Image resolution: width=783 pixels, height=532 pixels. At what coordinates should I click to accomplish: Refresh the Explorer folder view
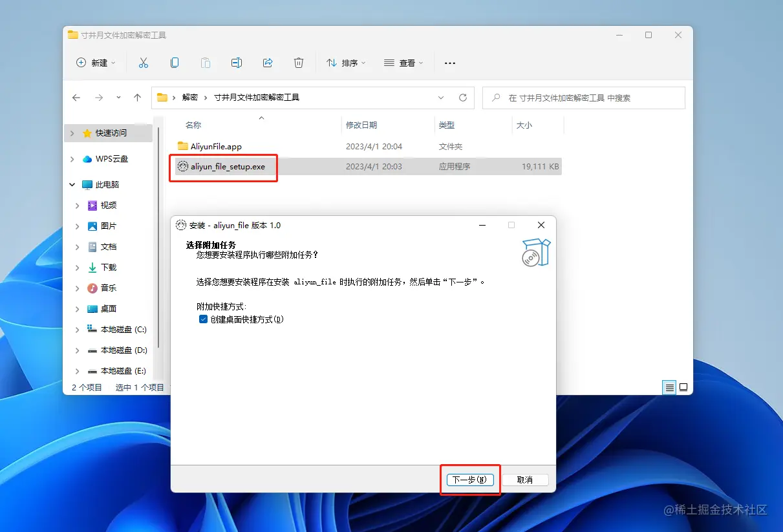coord(463,98)
